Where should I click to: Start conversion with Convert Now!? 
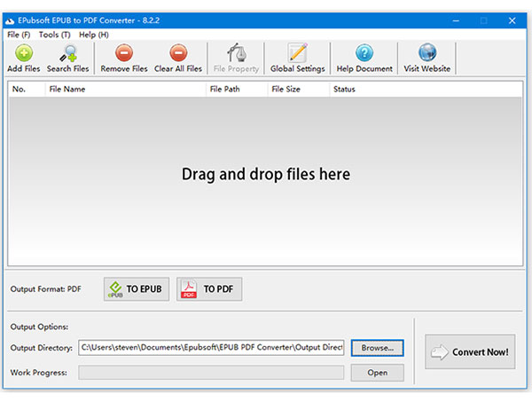pos(470,351)
